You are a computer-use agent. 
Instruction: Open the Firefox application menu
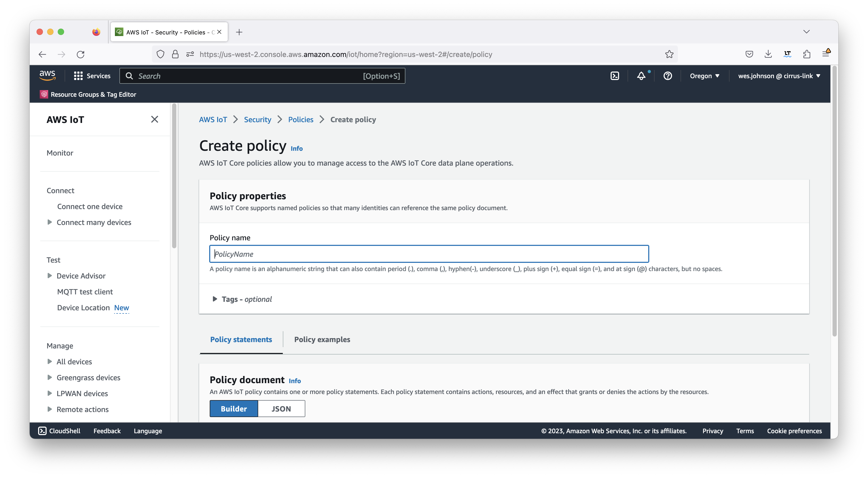[826, 54]
